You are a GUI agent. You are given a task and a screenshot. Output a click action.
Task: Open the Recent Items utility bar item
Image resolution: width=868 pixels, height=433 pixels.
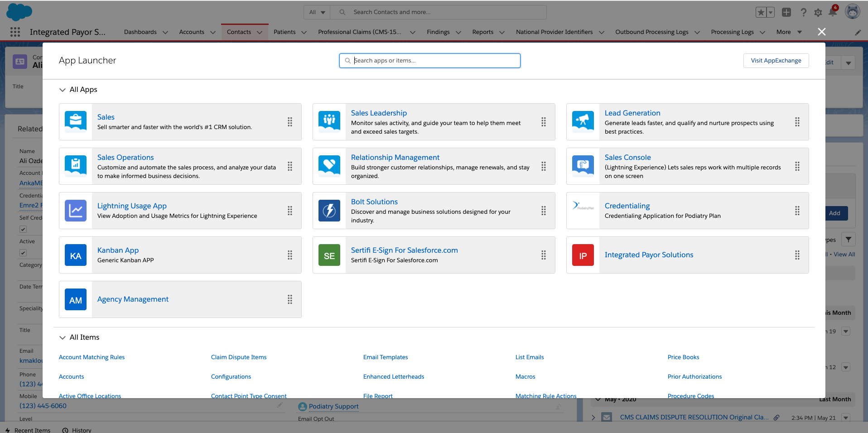pos(28,430)
